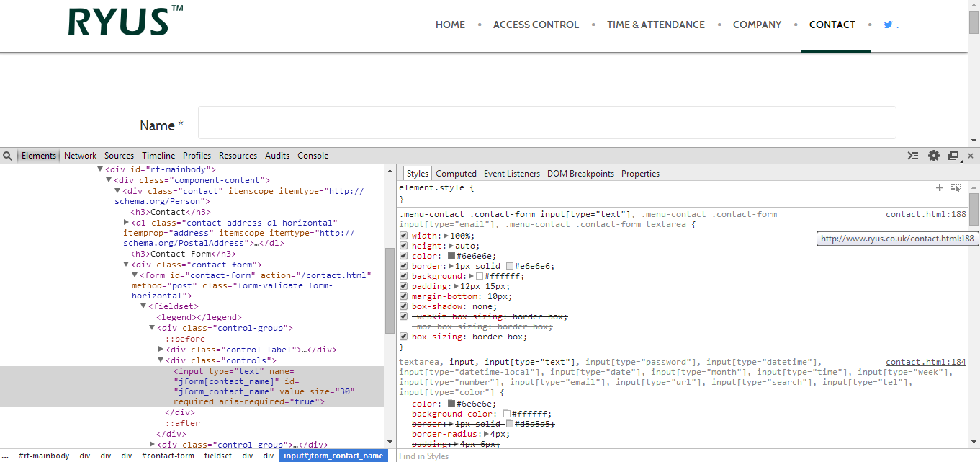The height and width of the screenshot is (462, 980).
Task: Uncheck the width: 100% property checkbox
Action: coord(404,236)
